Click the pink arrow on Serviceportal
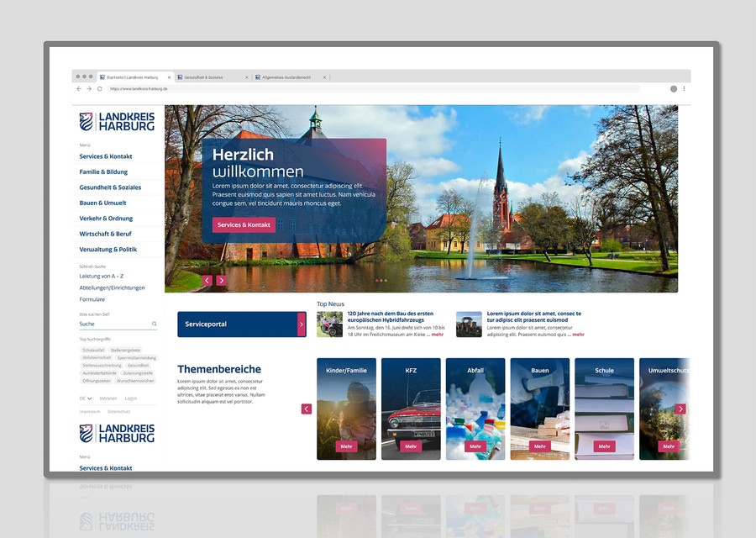 coord(302,324)
